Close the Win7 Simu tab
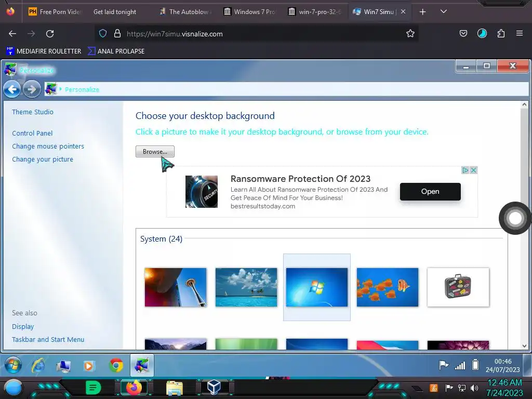 [x=403, y=11]
